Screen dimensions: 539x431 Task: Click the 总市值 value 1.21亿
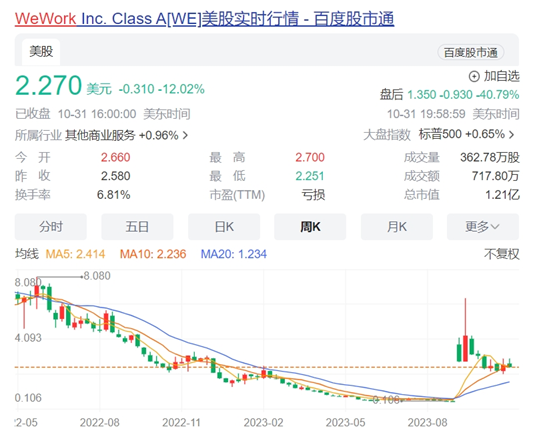(x=502, y=195)
